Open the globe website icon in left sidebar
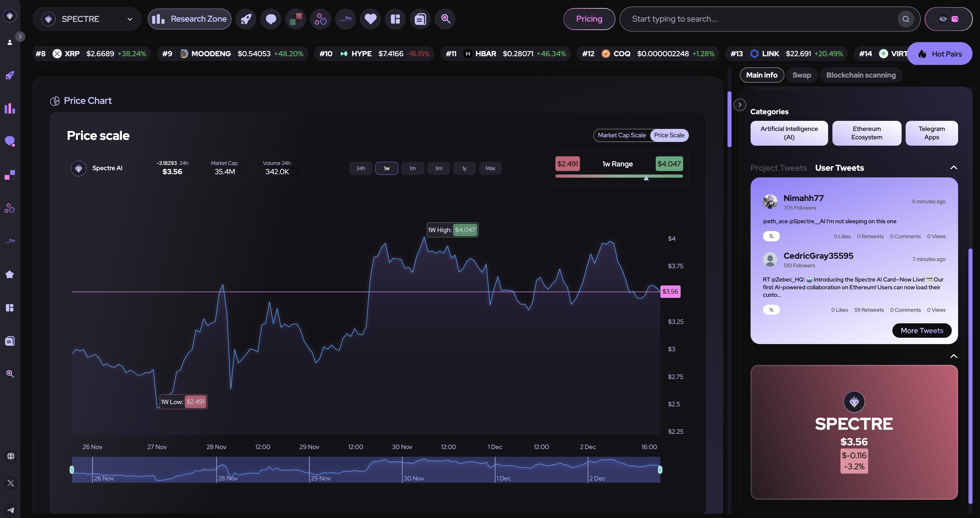Image resolution: width=980 pixels, height=518 pixels. [11, 456]
